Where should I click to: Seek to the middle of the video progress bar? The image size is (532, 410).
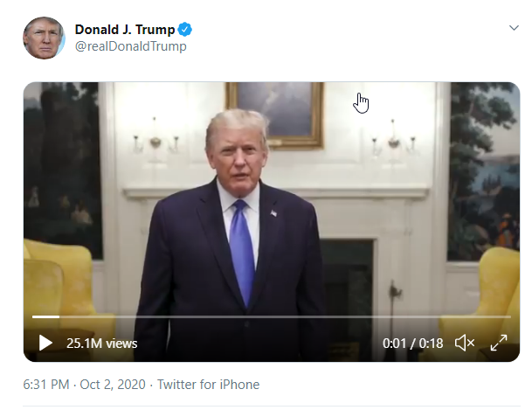pyautogui.click(x=272, y=316)
